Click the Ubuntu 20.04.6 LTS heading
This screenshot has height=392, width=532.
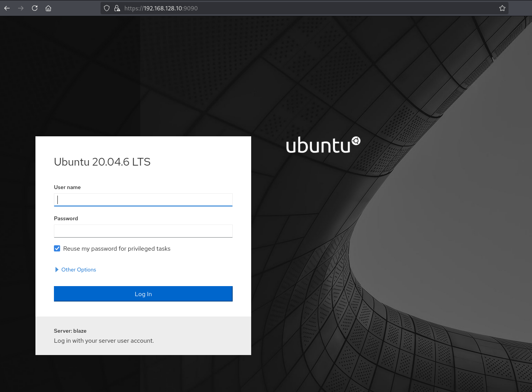pyautogui.click(x=102, y=162)
